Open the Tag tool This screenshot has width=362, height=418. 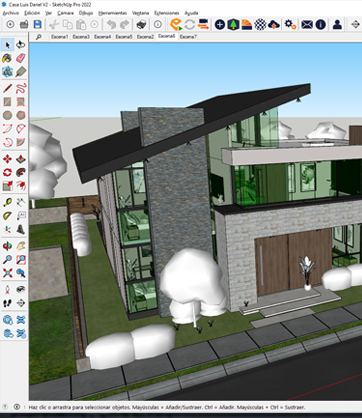[21, 71]
